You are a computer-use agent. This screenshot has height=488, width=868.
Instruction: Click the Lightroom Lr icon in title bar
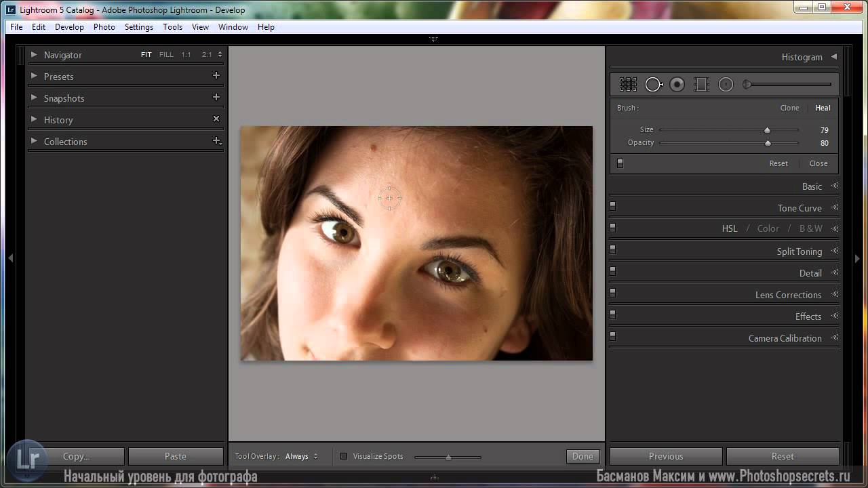(x=10, y=9)
